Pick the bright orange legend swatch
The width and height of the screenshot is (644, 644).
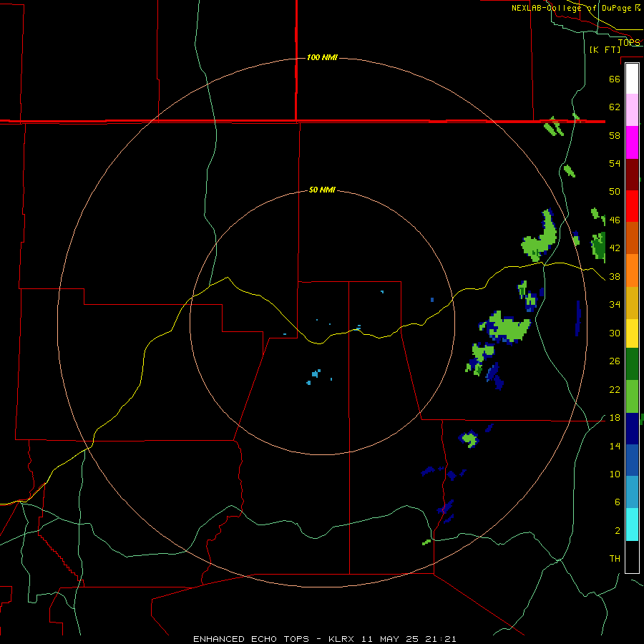pyautogui.click(x=632, y=270)
